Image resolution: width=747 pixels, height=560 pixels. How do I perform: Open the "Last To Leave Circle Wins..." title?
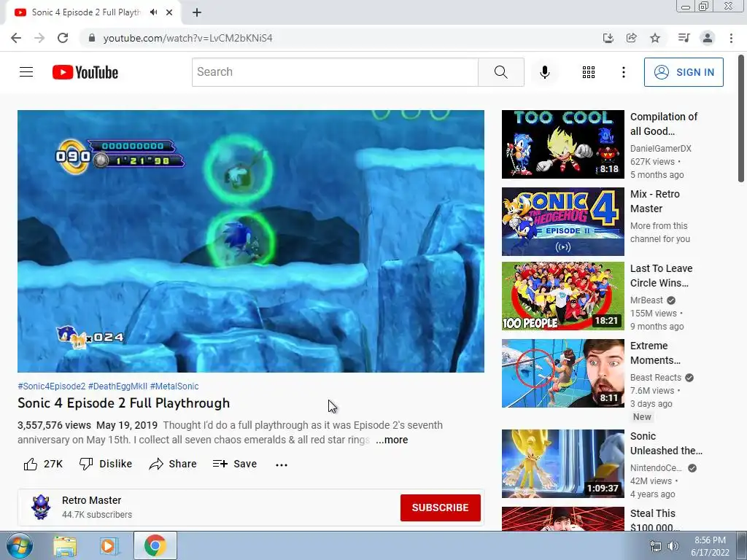point(661,276)
